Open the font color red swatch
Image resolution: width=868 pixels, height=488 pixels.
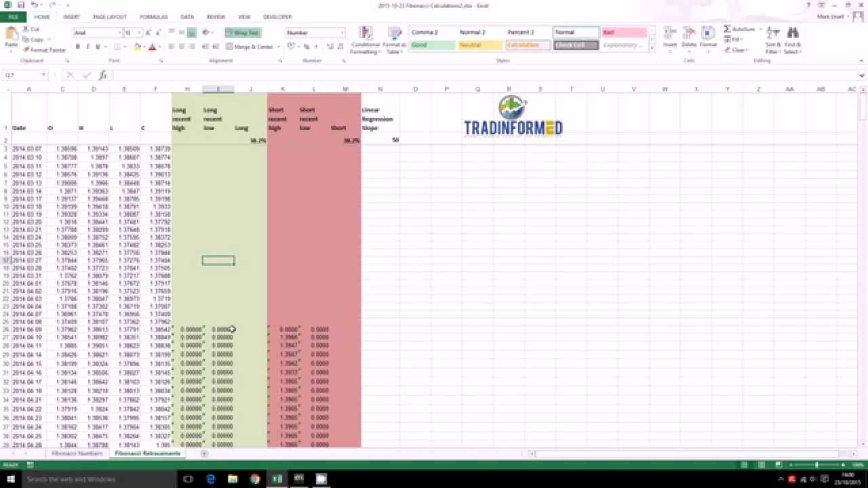[151, 47]
